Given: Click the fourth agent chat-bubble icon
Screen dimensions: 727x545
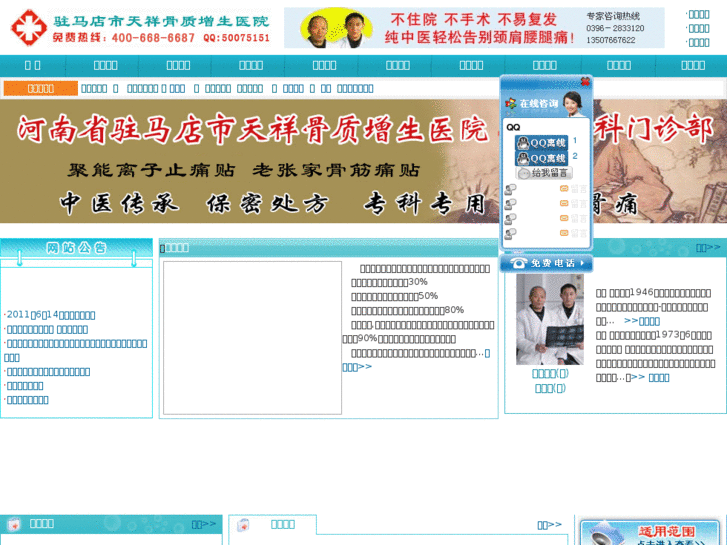Looking at the screenshot, I should [x=510, y=233].
